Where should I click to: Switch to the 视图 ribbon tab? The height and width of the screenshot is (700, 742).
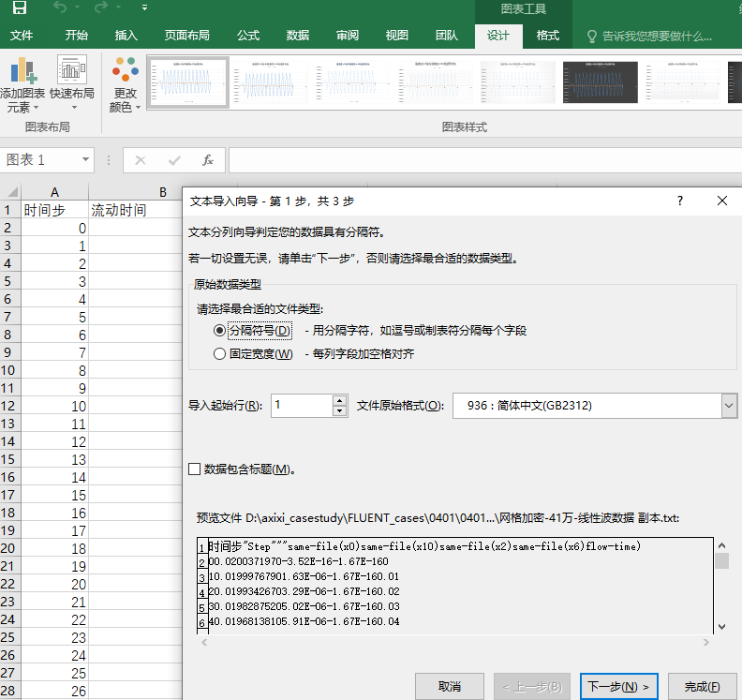coord(396,36)
